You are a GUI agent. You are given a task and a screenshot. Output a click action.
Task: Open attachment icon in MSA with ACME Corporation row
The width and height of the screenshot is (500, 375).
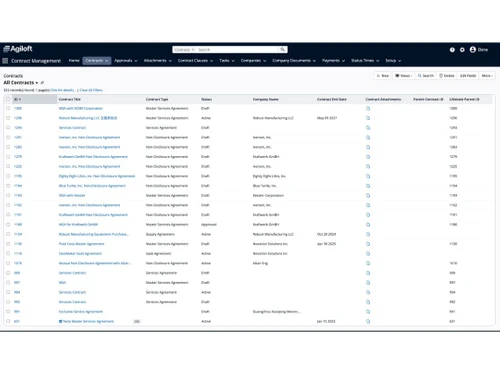point(368,108)
